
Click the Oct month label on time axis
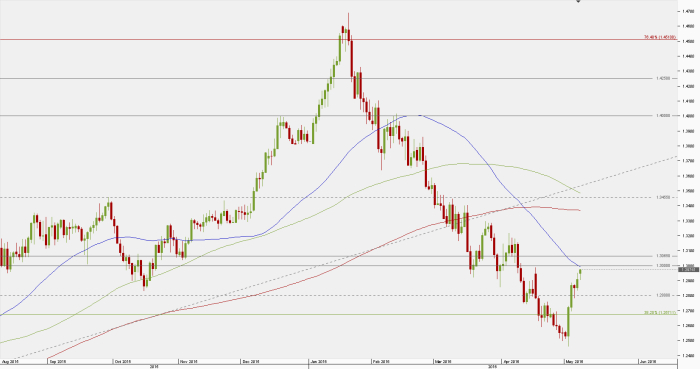[x=122, y=362]
